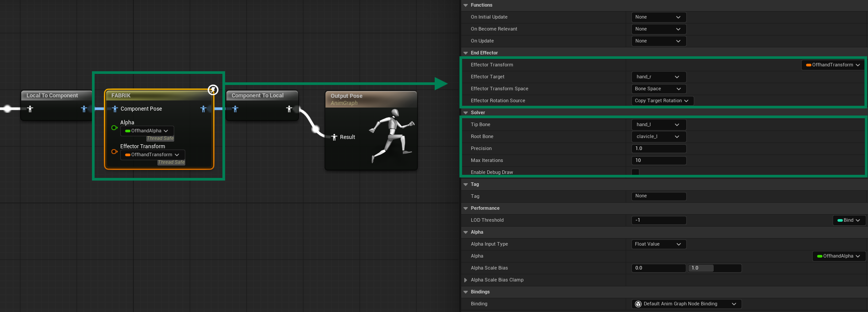Click the Result pose pin on Output Pose

click(334, 137)
